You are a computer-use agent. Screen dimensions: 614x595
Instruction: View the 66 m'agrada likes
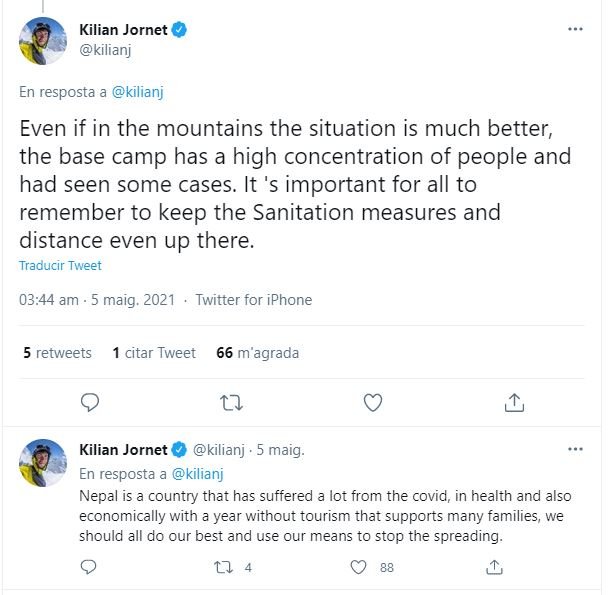(x=257, y=353)
